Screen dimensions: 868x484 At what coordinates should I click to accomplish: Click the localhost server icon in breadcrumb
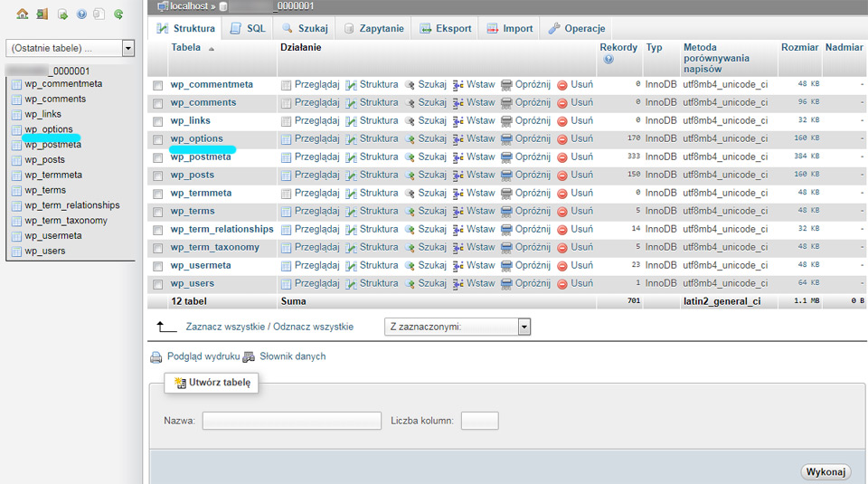pos(164,6)
